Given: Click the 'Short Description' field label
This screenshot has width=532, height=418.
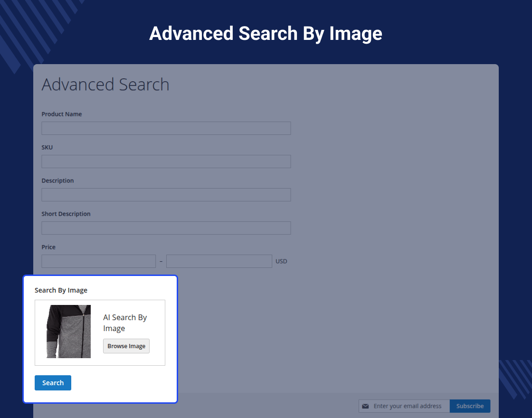Looking at the screenshot, I should pos(66,214).
